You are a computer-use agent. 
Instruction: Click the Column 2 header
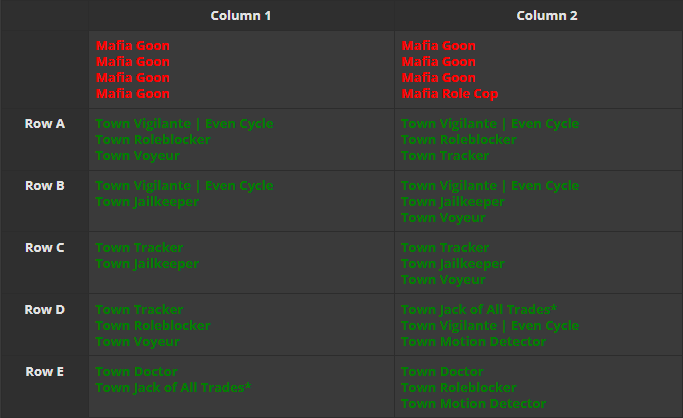tap(546, 16)
